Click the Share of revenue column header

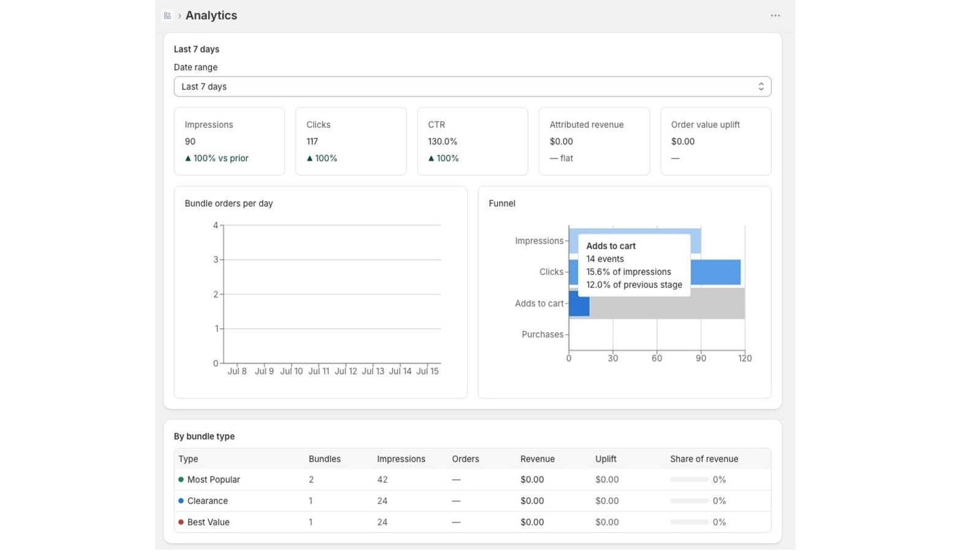point(704,459)
